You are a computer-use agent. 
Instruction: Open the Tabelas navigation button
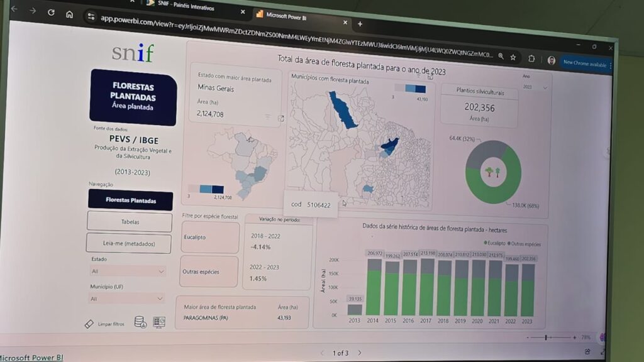point(130,222)
